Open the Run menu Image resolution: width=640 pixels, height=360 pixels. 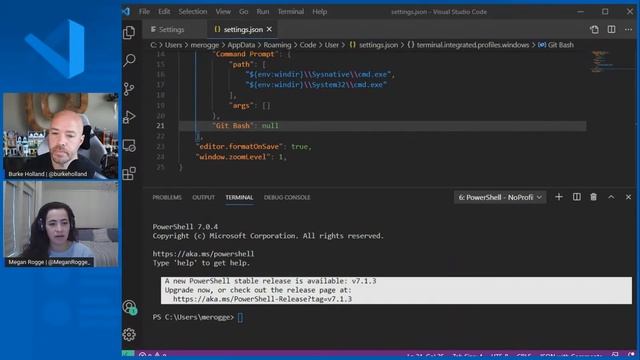[262, 11]
